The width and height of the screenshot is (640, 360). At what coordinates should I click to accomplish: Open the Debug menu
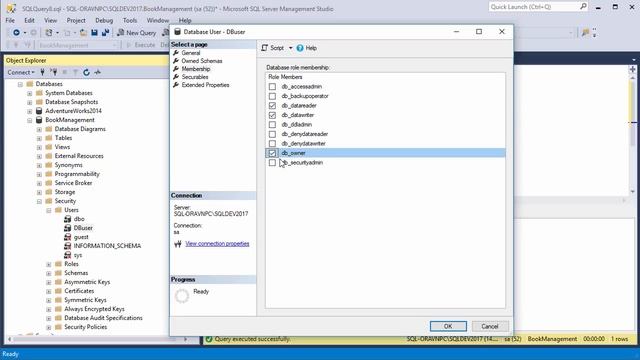coord(104,20)
